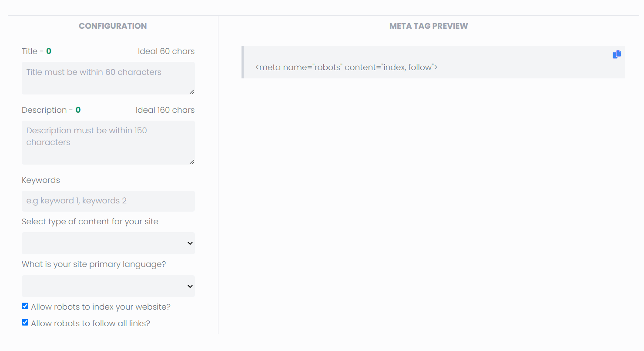Viewport: 644px width, 351px height.
Task: Select the robots meta tag preview text
Action: (x=346, y=67)
